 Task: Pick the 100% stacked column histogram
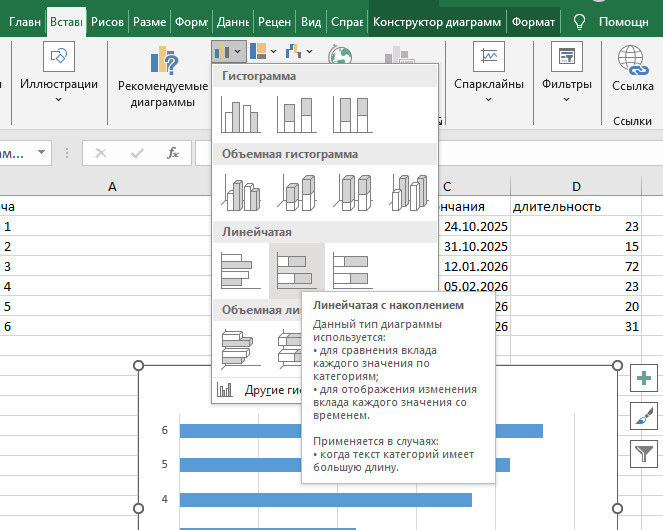pos(353,115)
